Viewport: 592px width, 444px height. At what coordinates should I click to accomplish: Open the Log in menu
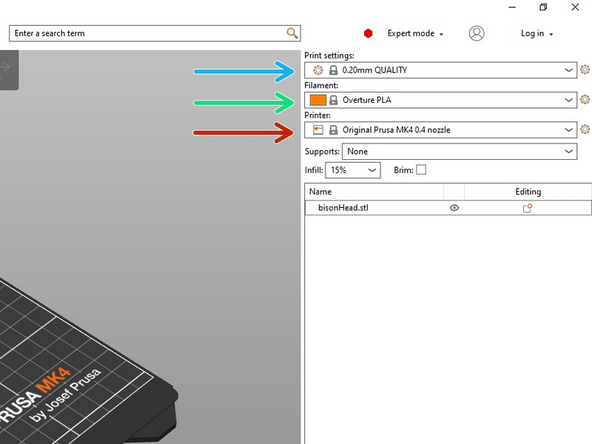(x=536, y=34)
